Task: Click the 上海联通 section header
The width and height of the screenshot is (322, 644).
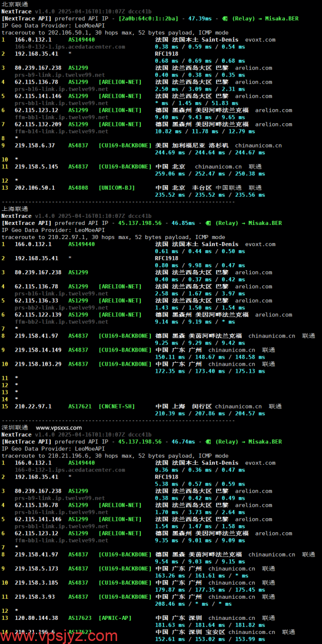Action: pyautogui.click(x=15, y=209)
